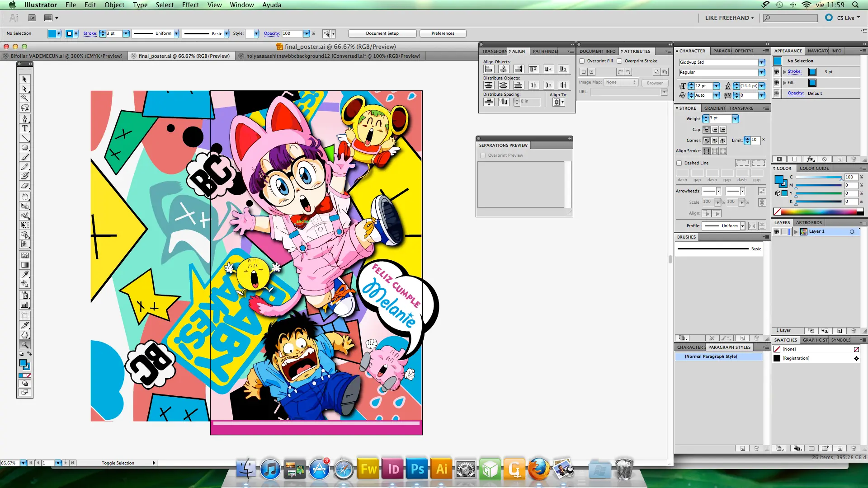Select the Lasso tool
Viewport: 868px width, 488px height.
tap(25, 108)
